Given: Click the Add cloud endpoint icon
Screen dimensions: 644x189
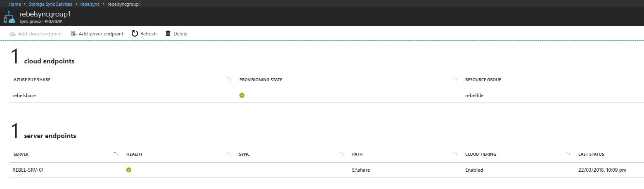Looking at the screenshot, I should (12, 34).
